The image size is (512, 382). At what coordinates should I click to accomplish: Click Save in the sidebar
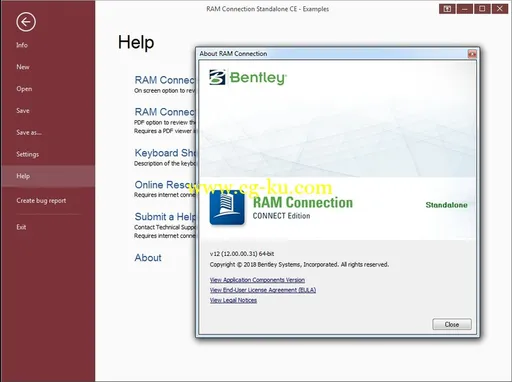tap(23, 111)
